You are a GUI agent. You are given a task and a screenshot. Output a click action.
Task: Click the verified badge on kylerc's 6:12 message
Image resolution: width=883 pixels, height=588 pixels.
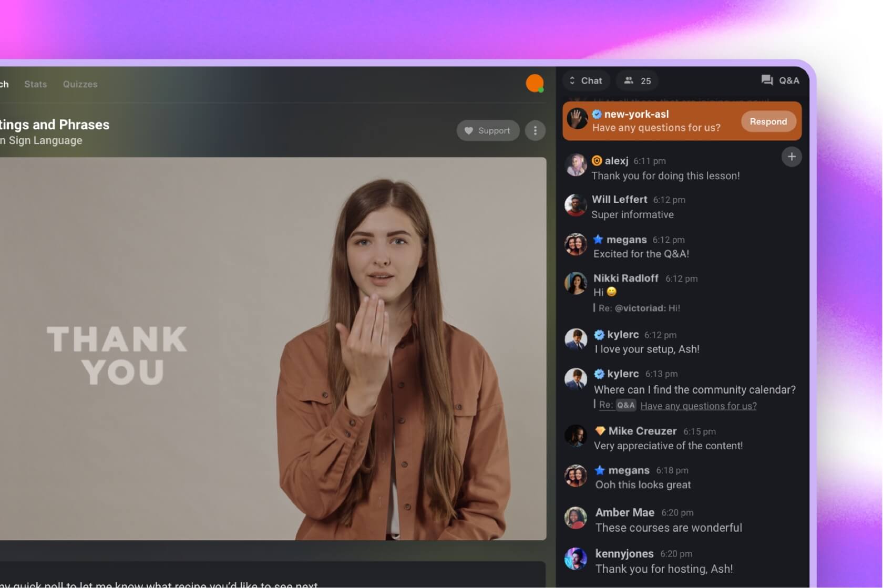599,335
